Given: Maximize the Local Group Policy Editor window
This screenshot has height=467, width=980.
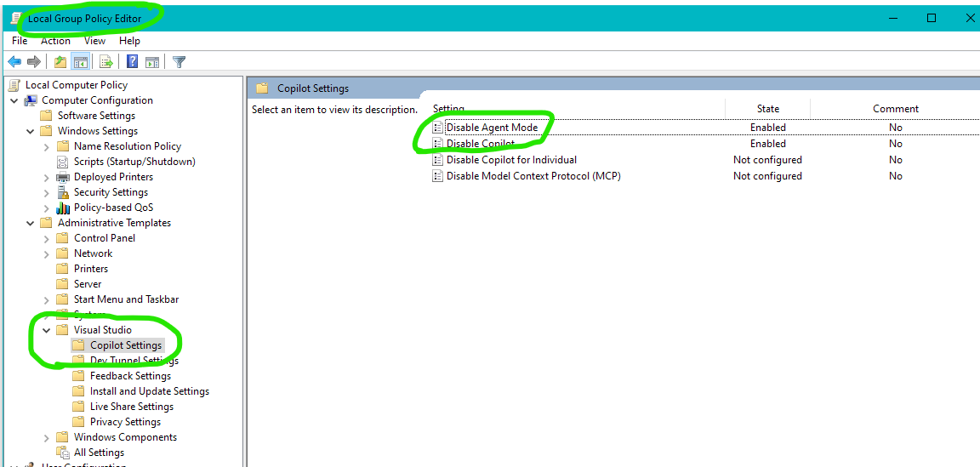Looking at the screenshot, I should (x=932, y=18).
